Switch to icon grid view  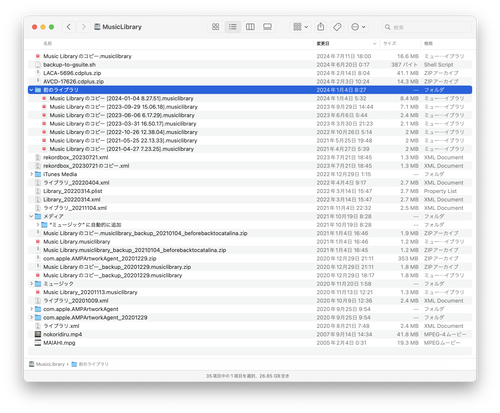(216, 27)
